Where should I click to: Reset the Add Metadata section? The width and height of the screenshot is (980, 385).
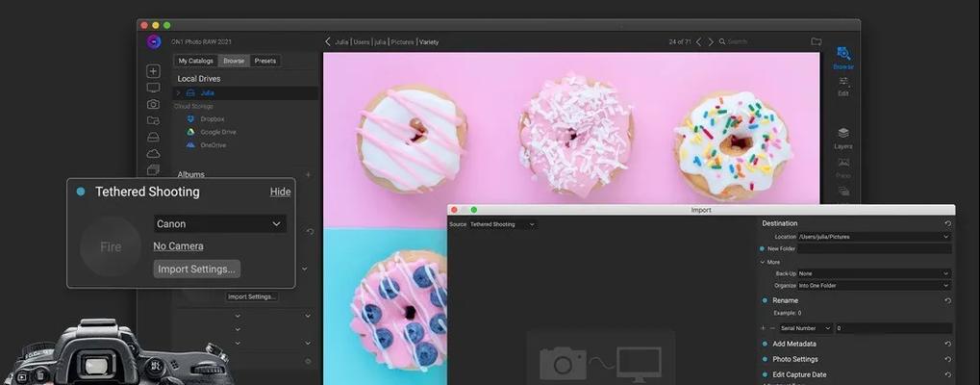coord(947,344)
